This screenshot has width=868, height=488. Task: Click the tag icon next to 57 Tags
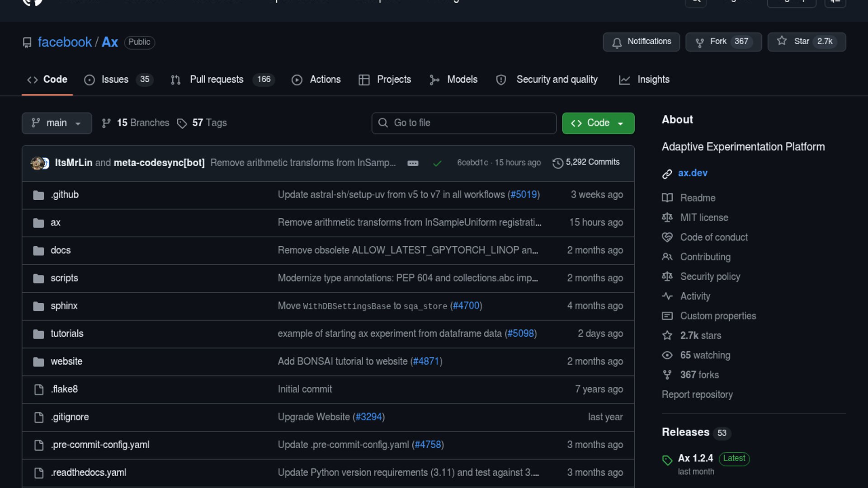tap(182, 123)
